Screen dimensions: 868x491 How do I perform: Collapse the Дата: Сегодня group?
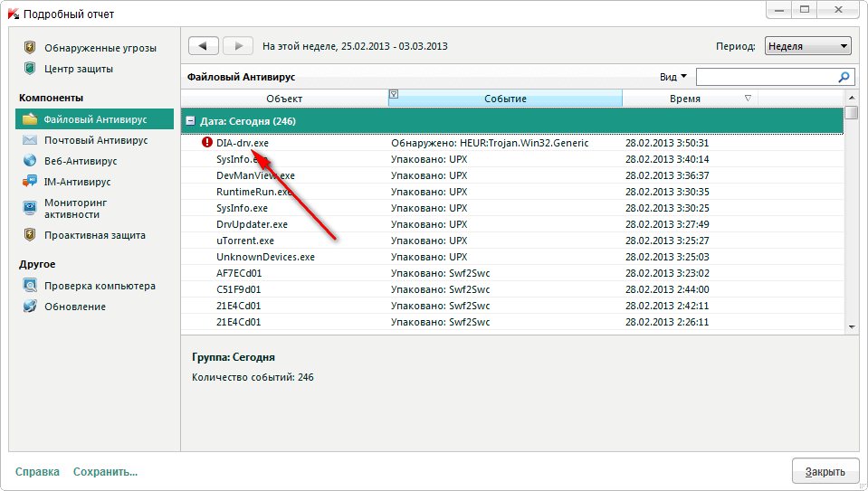coord(190,121)
